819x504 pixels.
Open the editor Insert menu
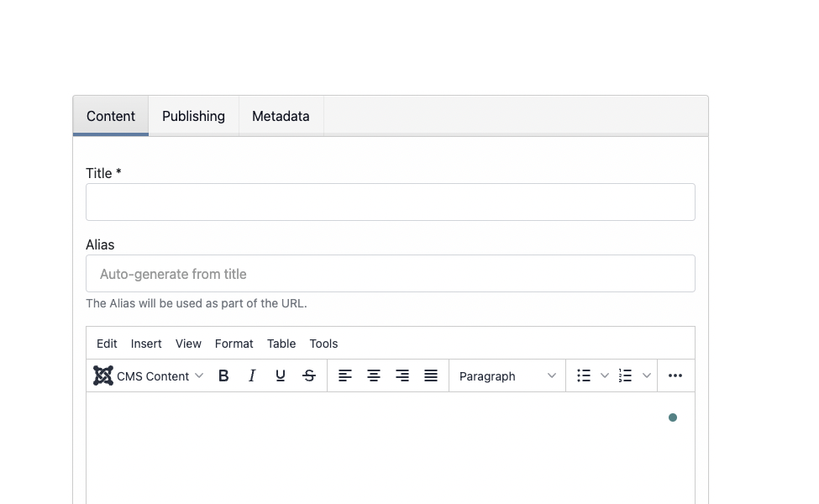146,344
